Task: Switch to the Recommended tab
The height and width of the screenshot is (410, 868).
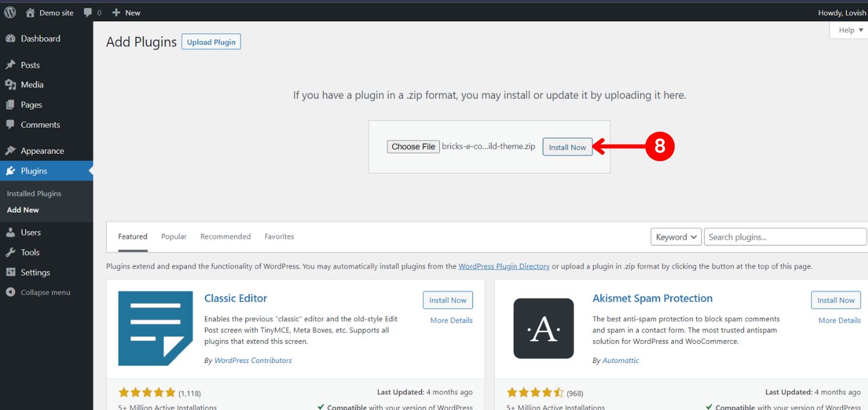Action: click(x=225, y=236)
